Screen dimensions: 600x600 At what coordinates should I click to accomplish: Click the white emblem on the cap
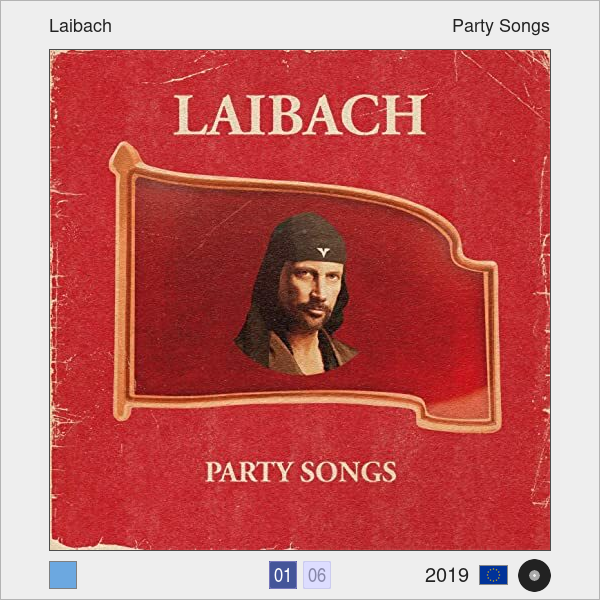(323, 252)
